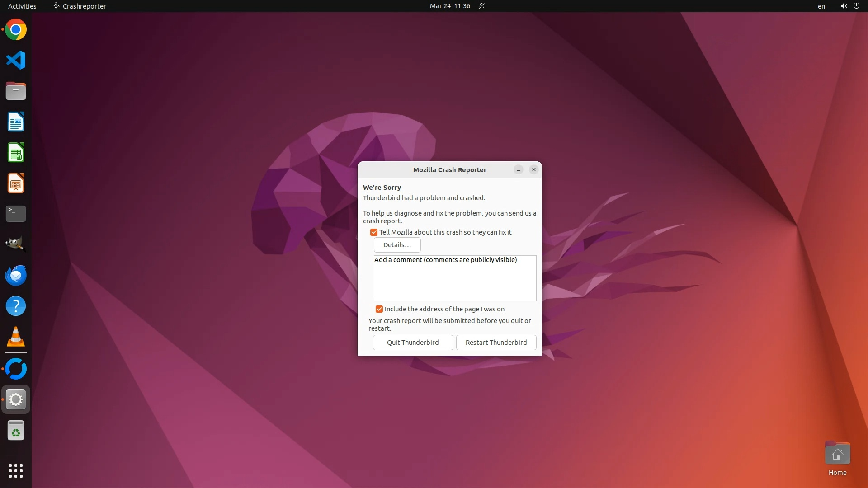Open the Activities overview
868x488 pixels.
[x=22, y=6]
